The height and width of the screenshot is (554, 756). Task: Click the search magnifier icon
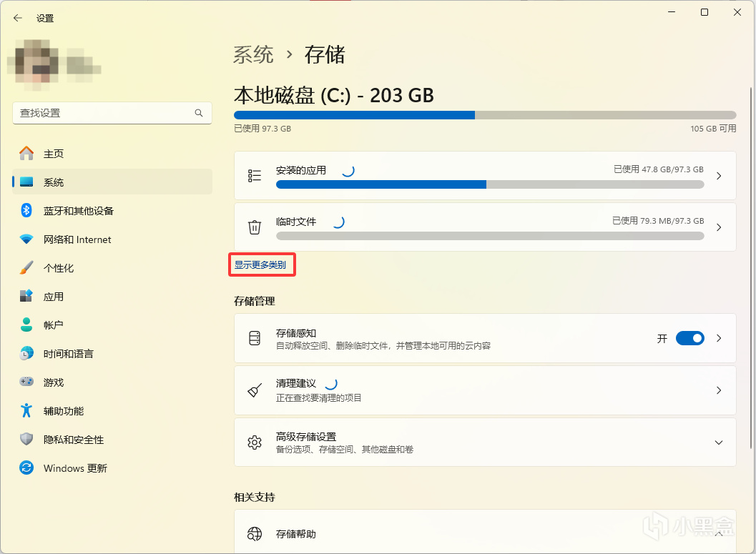tap(199, 113)
